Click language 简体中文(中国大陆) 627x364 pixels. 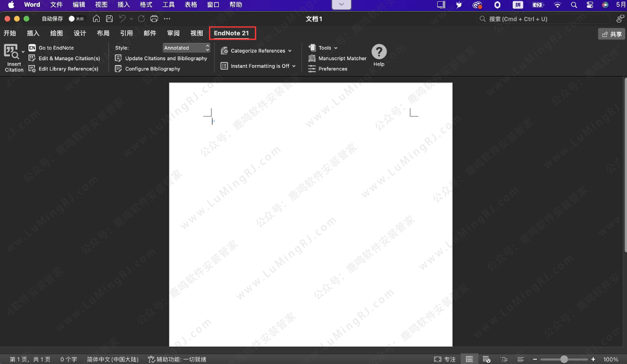pos(113,359)
